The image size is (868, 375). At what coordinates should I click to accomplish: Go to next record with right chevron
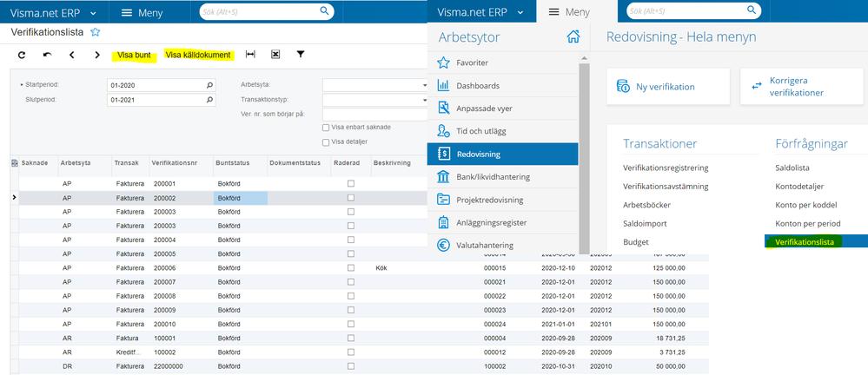97,55
